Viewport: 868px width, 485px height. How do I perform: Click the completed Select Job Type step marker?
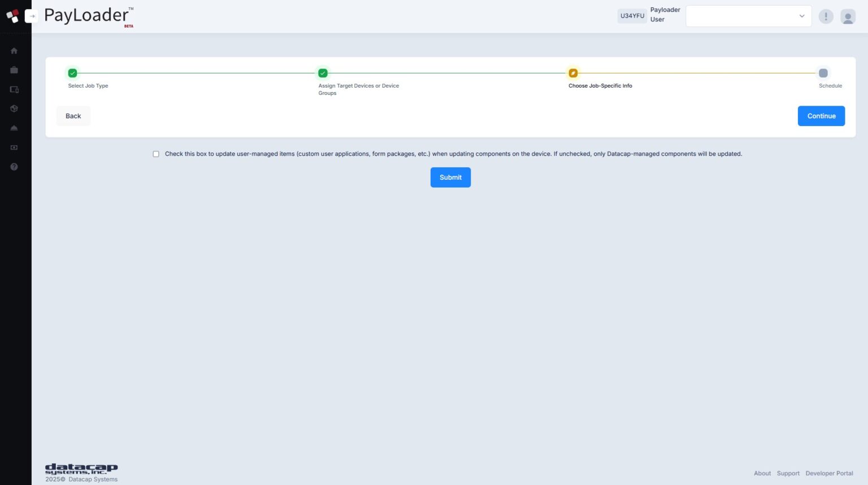click(72, 73)
